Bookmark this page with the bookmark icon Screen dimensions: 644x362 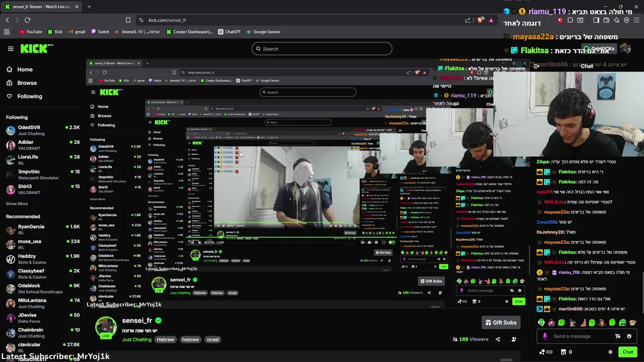point(128,20)
